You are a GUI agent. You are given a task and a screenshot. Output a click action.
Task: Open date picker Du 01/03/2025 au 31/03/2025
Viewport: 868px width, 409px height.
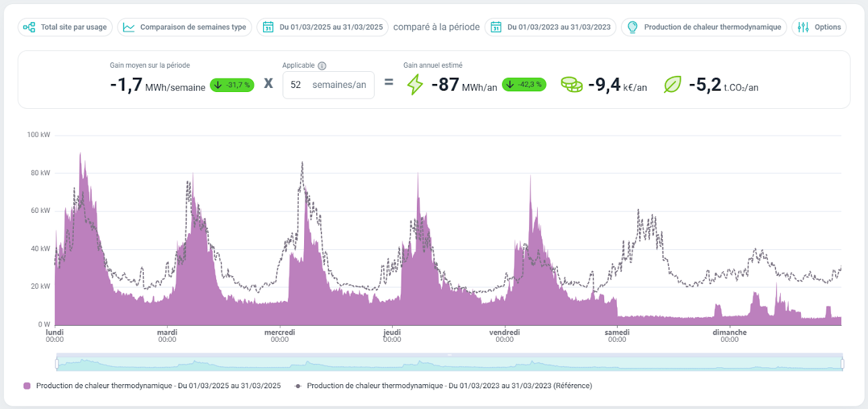point(330,28)
